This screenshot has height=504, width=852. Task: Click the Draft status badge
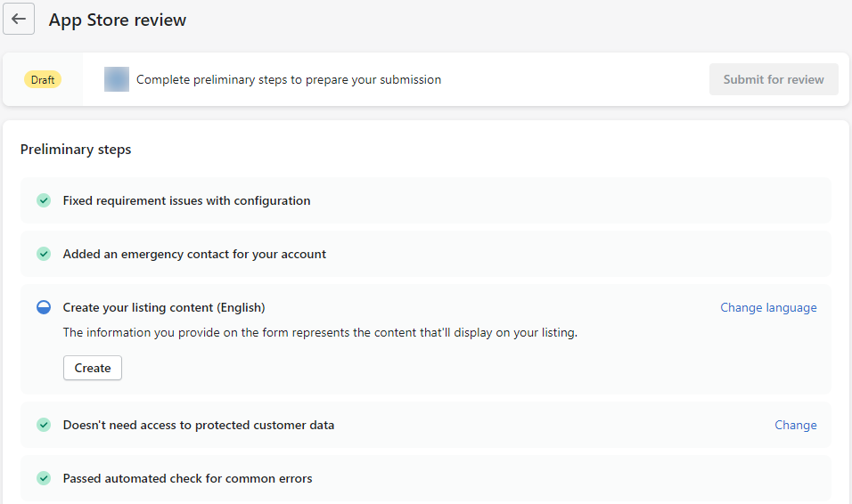point(43,79)
